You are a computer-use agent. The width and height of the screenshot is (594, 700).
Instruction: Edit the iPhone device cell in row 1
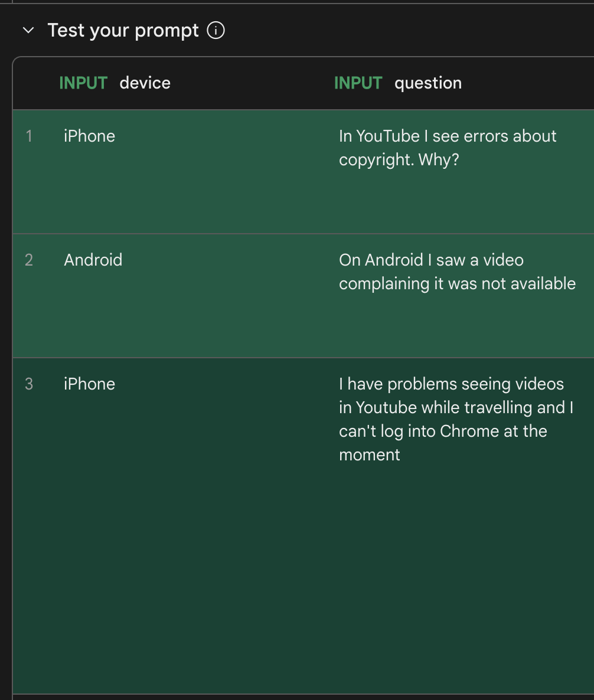(x=89, y=136)
